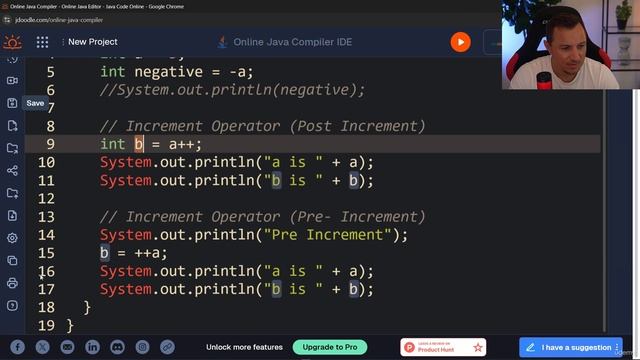Click the Unlock more features text

(x=244, y=347)
